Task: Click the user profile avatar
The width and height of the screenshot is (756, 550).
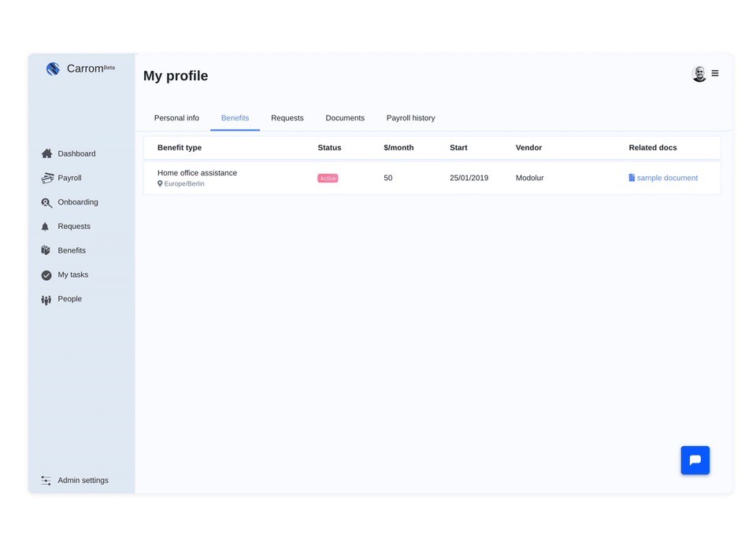Action: tap(699, 74)
